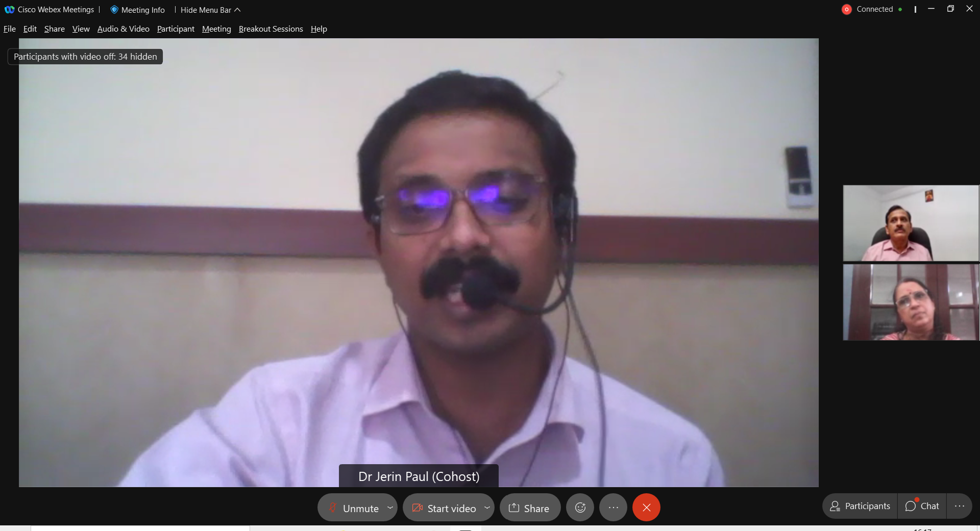The width and height of the screenshot is (980, 531).
Task: Open the more options ellipsis in the meeting controls
Action: [x=613, y=508]
